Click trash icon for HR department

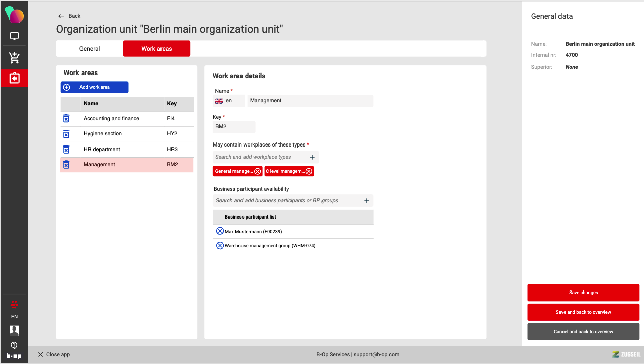point(66,150)
